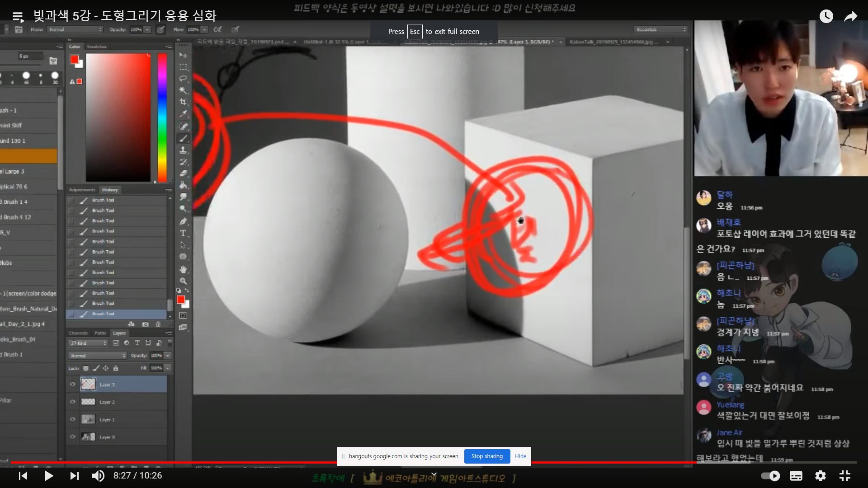
Task: Toggle the autoplay switch
Action: (x=770, y=476)
